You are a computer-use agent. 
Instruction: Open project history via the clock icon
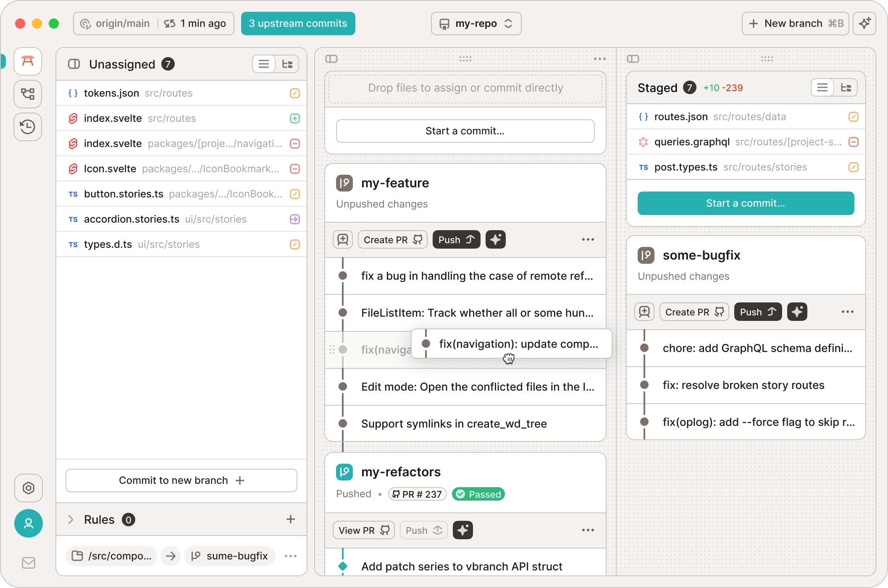coord(28,127)
